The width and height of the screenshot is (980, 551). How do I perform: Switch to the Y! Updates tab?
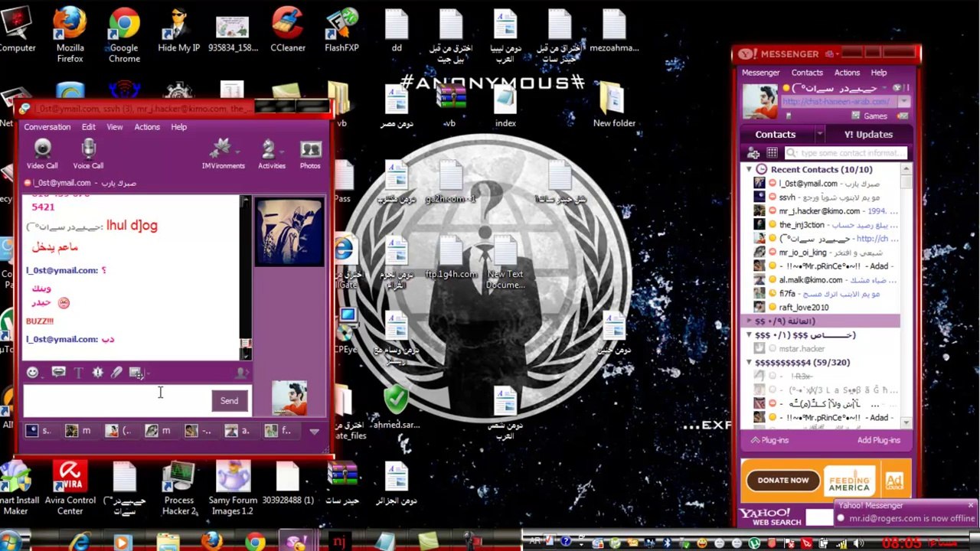868,135
